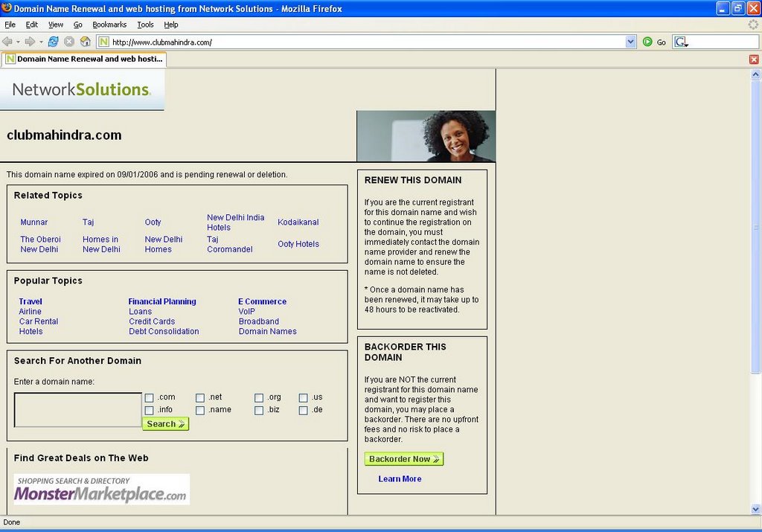762x532 pixels.
Task: Click the Firefox throbber activity icon
Action: click(753, 25)
